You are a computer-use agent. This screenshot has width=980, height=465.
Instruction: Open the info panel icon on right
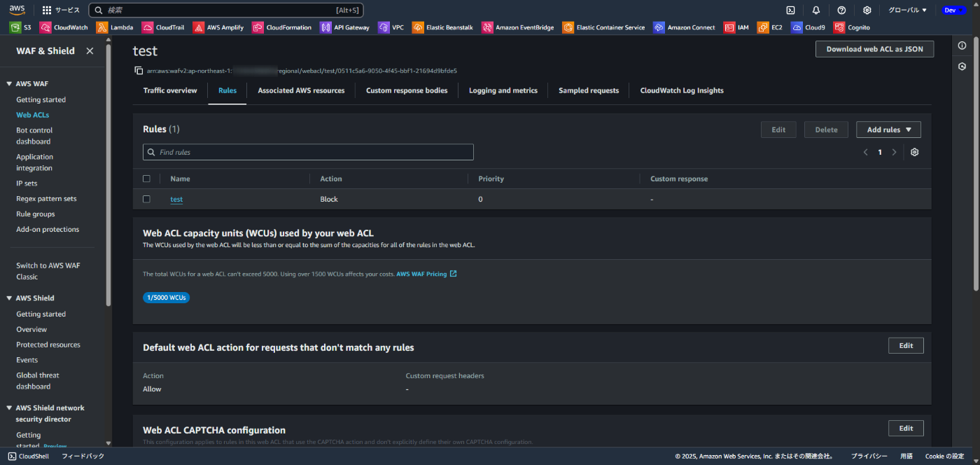tap(962, 46)
